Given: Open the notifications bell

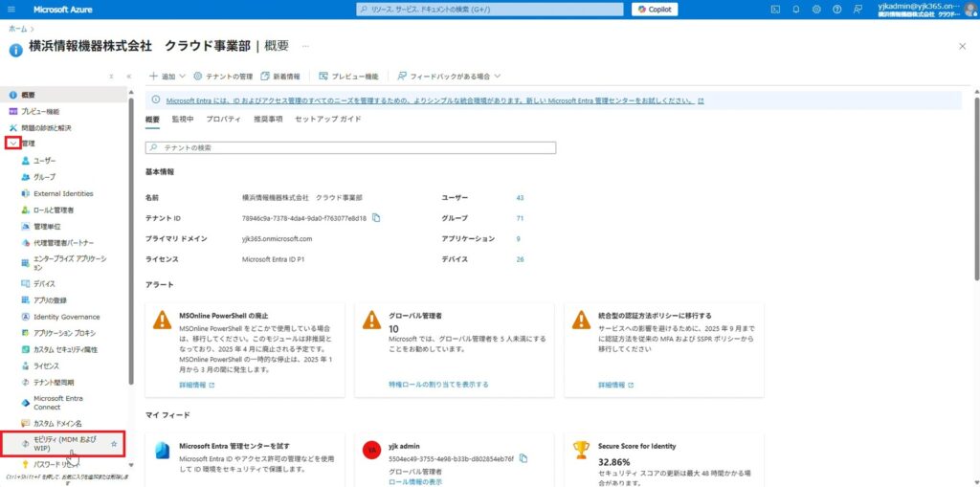Looking at the screenshot, I should point(795,10).
